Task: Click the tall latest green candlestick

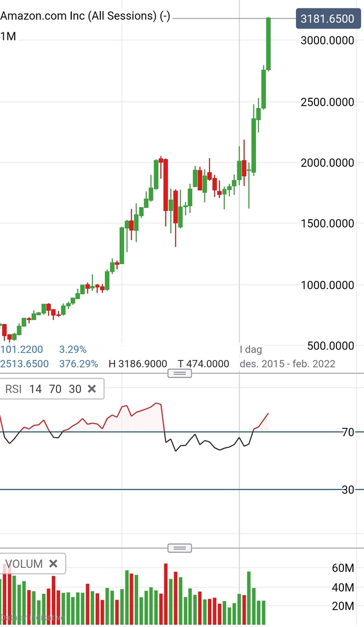Action: click(x=269, y=44)
